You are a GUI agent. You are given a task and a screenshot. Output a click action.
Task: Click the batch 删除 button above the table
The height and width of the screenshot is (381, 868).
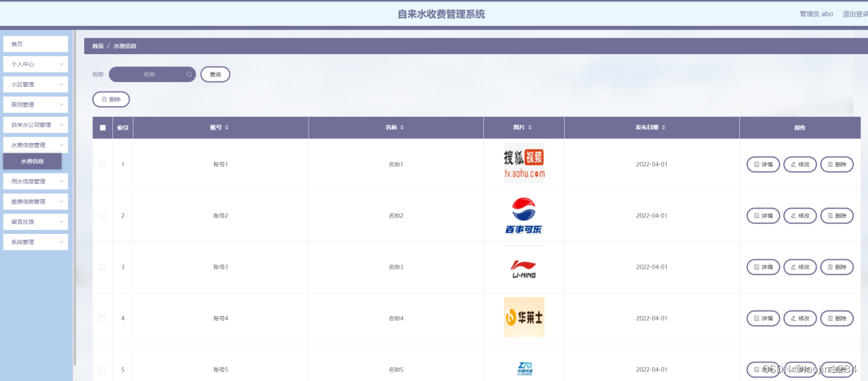(x=111, y=99)
